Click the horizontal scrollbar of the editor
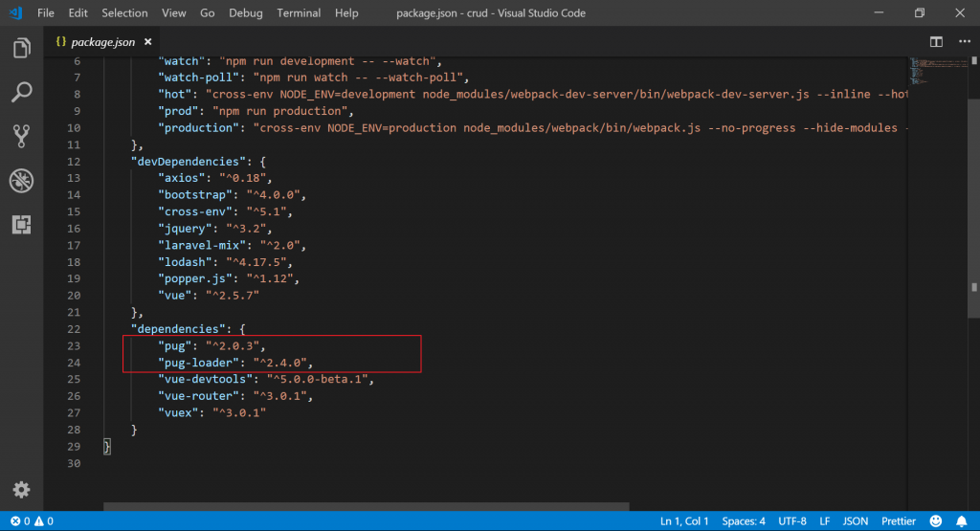 367,507
